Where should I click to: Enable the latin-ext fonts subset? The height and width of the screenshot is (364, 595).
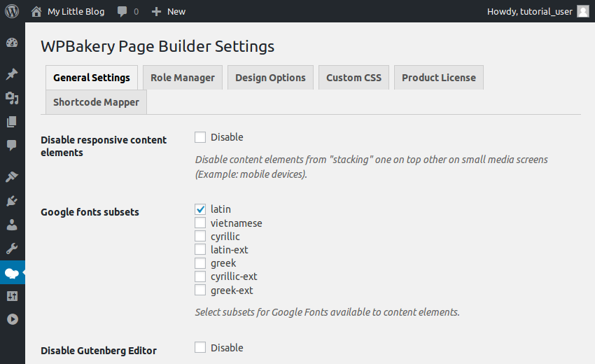200,249
